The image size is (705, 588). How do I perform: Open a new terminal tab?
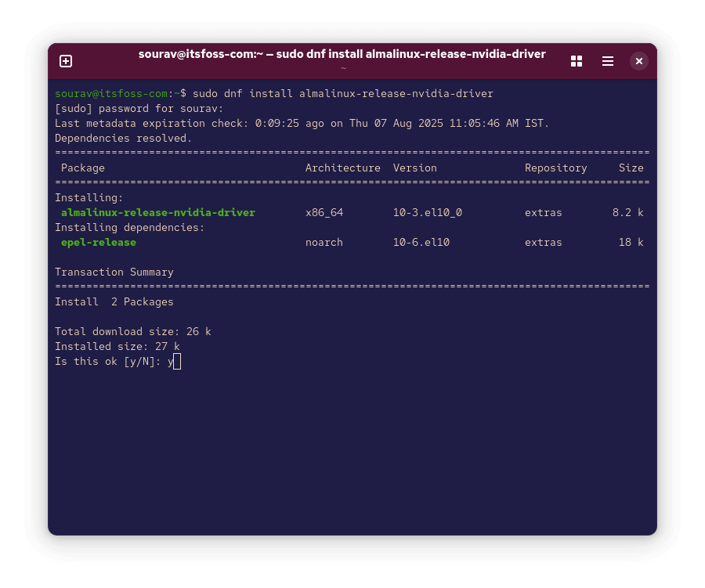(66, 61)
